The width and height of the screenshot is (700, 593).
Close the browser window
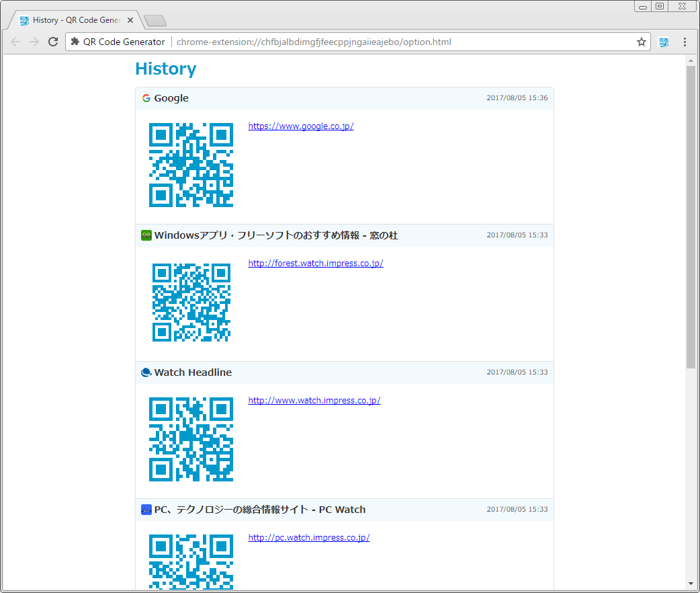click(x=682, y=6)
